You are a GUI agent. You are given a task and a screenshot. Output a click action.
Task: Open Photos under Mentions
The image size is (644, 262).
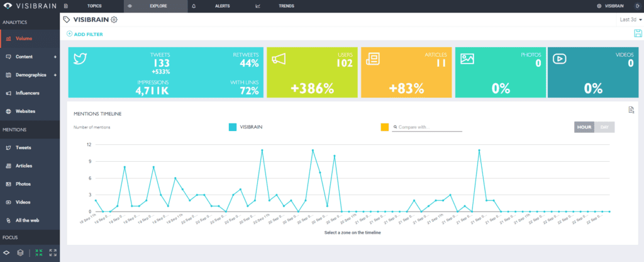pyautogui.click(x=23, y=184)
